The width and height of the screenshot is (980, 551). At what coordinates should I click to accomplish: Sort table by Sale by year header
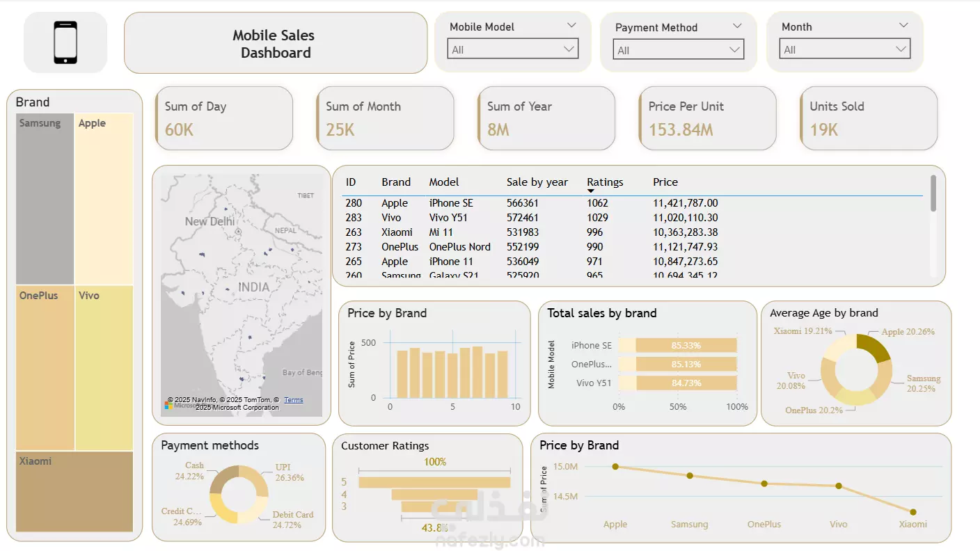pyautogui.click(x=537, y=182)
